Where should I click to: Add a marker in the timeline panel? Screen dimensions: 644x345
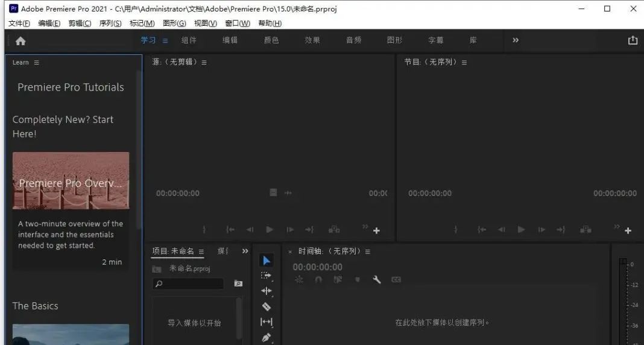[358, 280]
